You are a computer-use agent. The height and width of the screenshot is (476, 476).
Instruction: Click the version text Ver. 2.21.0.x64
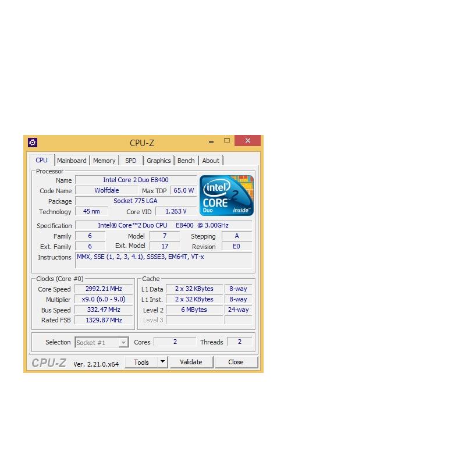(x=96, y=364)
